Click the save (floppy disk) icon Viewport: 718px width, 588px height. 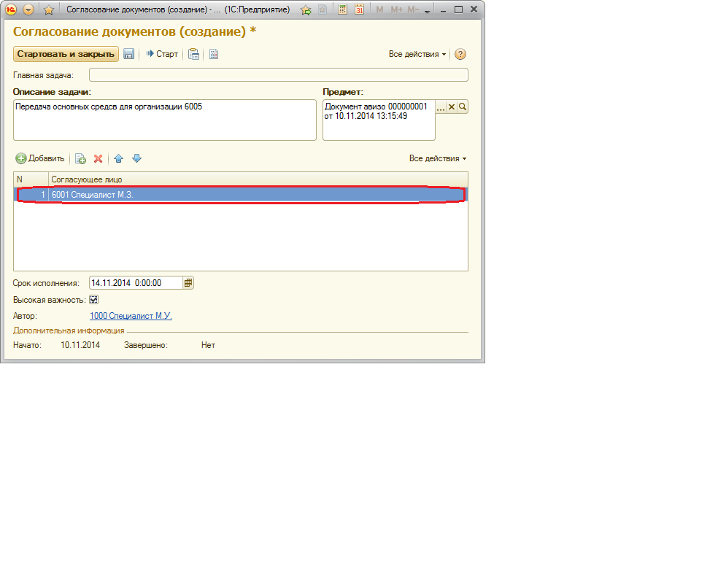coord(129,54)
